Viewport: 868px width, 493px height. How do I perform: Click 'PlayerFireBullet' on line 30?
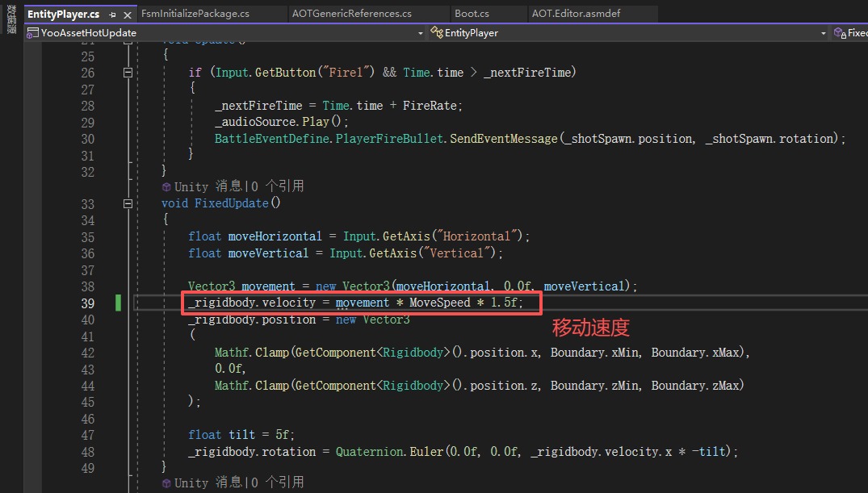390,138
